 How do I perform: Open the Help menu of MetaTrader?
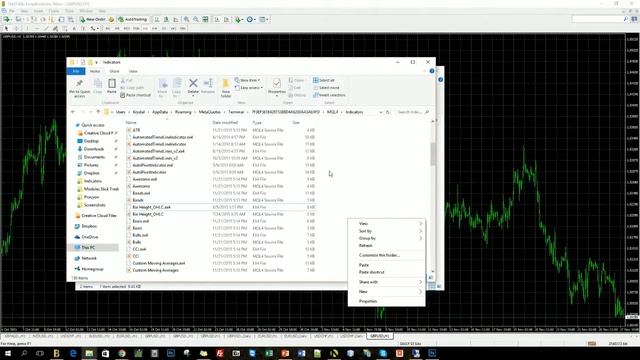pyautogui.click(x=102, y=11)
